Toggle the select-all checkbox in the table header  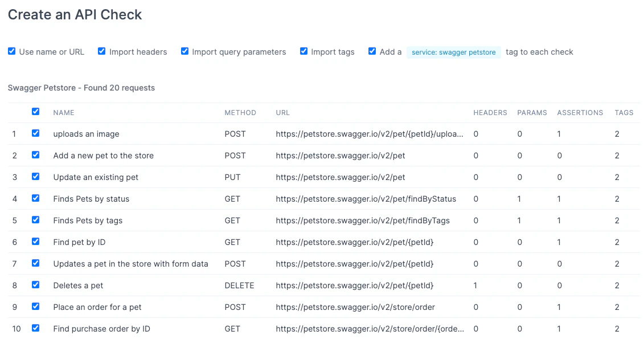point(35,112)
